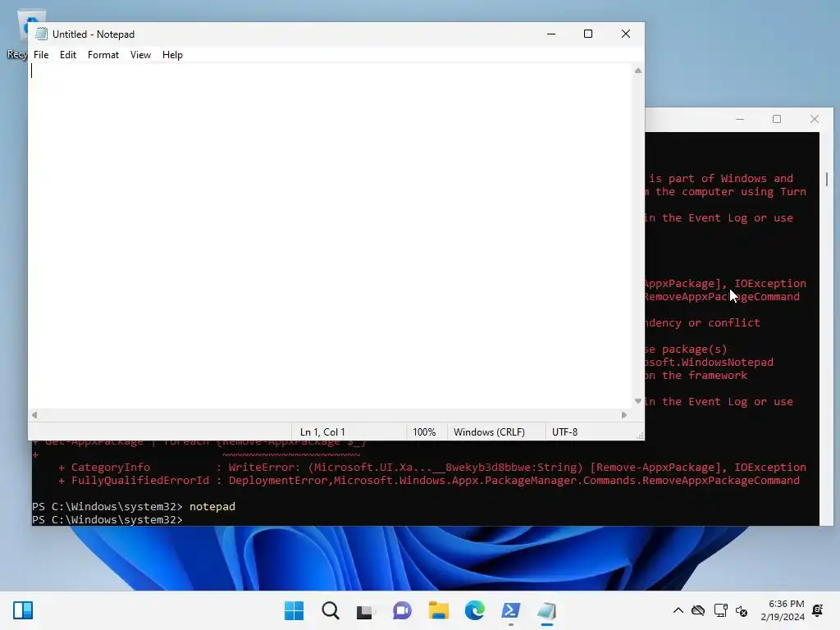Maximize the Notepad window

[x=588, y=34]
